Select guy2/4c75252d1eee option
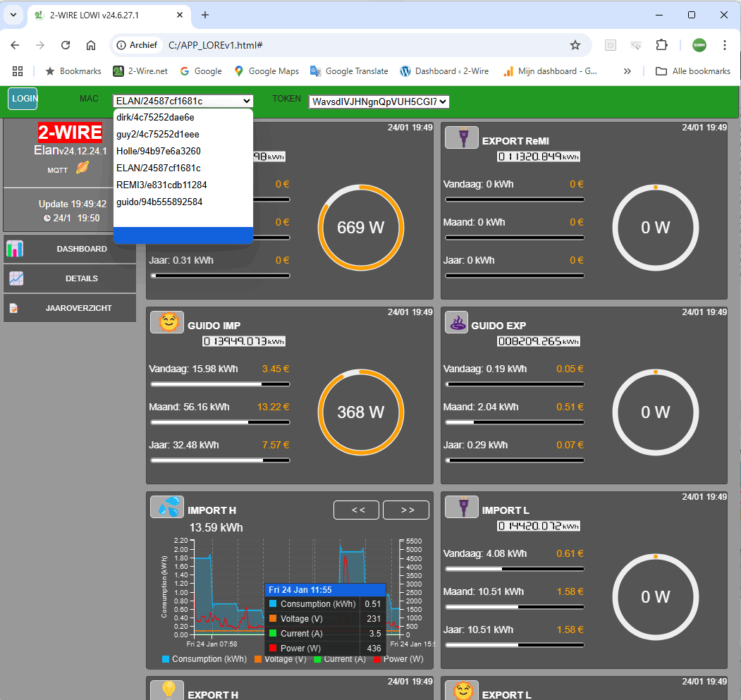 click(183, 134)
